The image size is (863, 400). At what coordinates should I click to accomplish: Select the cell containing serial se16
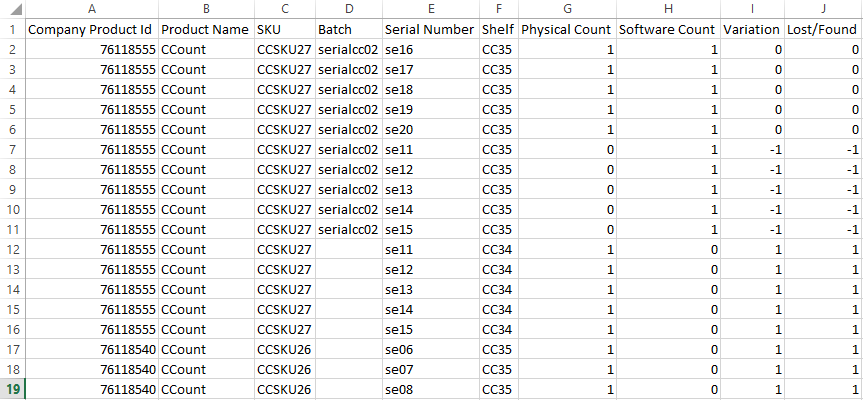pyautogui.click(x=431, y=50)
